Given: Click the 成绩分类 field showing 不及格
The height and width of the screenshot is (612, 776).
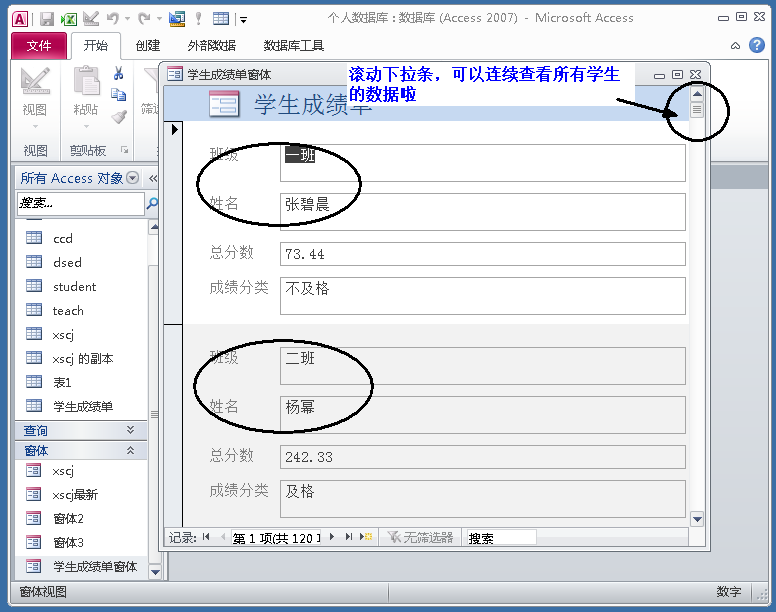Looking at the screenshot, I should 483,296.
